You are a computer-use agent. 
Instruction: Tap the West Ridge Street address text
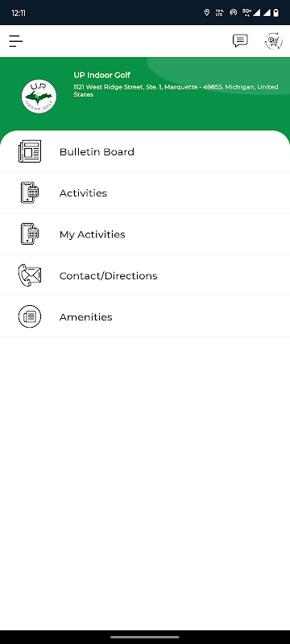(x=176, y=91)
